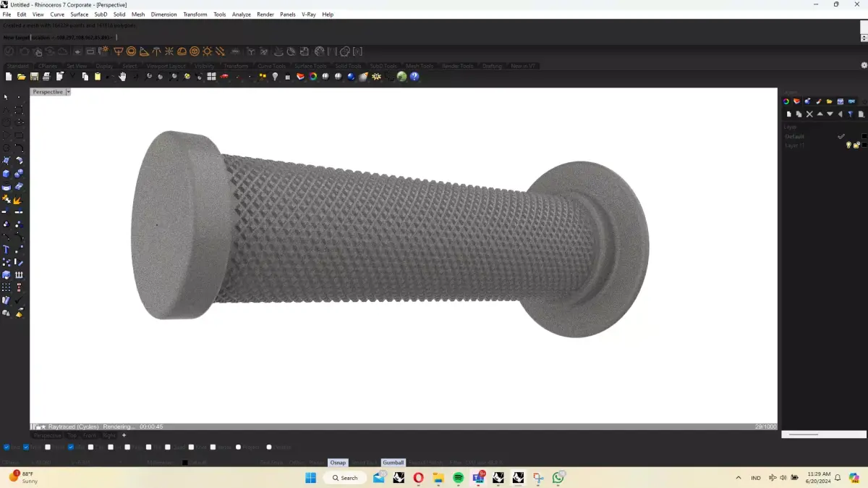Open the layer filter funnel icon
868x488 pixels.
(851, 114)
